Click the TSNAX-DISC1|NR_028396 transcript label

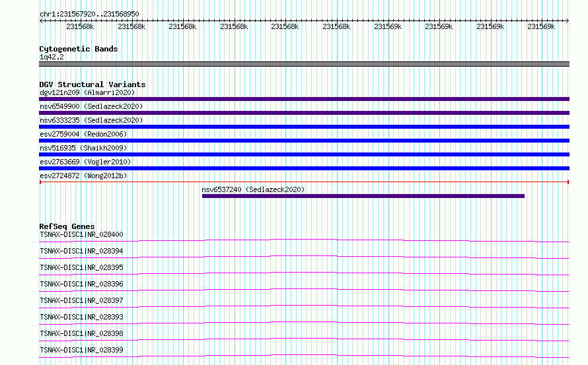[81, 284]
